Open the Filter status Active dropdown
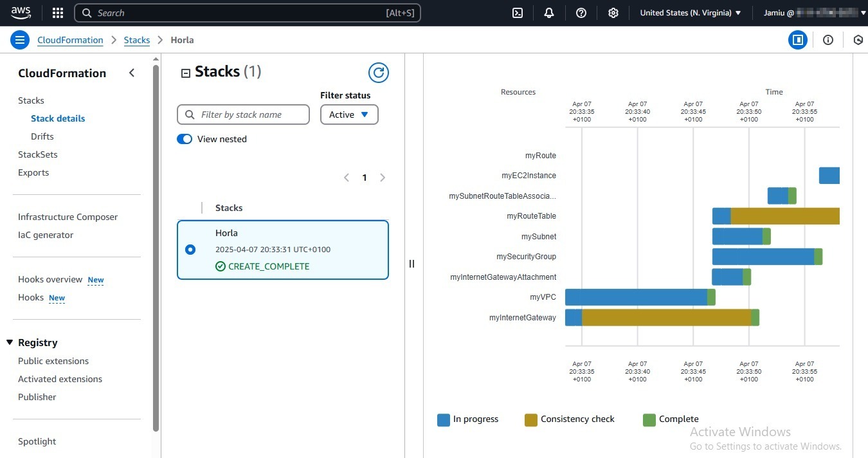This screenshot has height=458, width=868. click(349, 114)
